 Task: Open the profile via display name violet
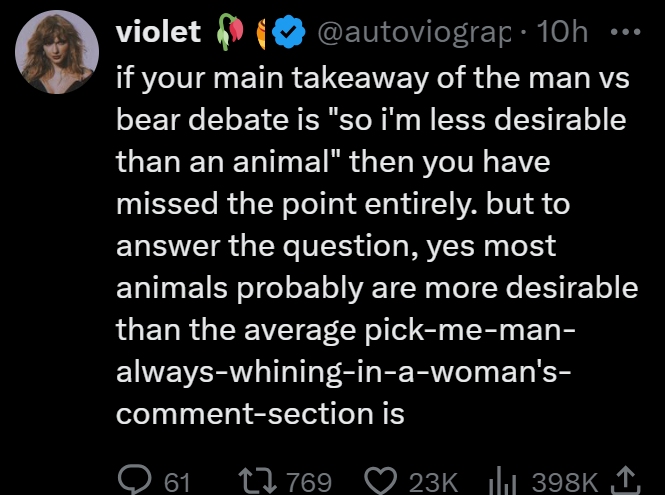pyautogui.click(x=159, y=33)
